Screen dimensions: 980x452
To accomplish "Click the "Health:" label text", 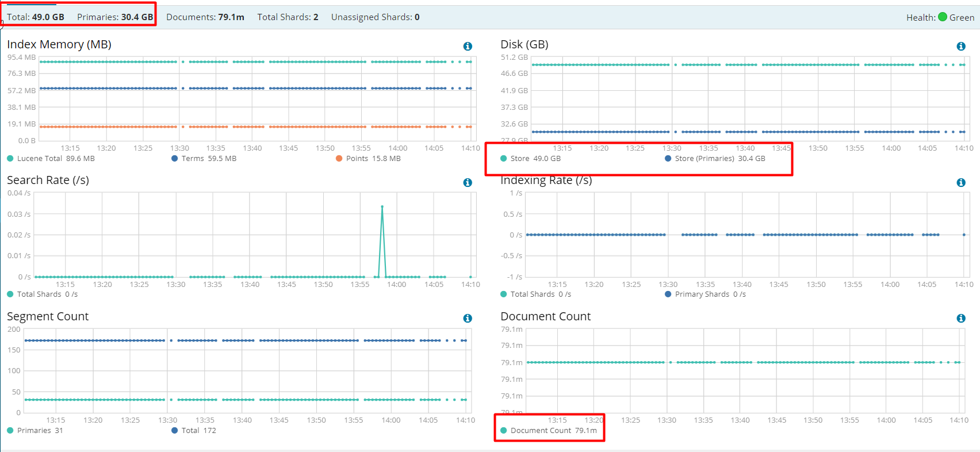I will [x=921, y=17].
